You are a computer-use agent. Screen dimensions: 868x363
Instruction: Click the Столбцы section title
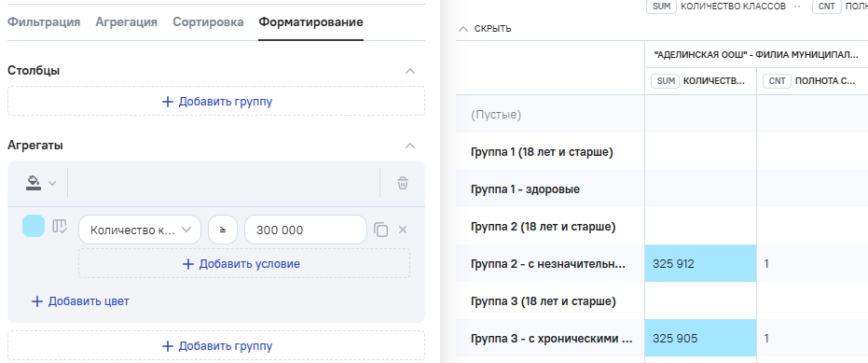(34, 70)
